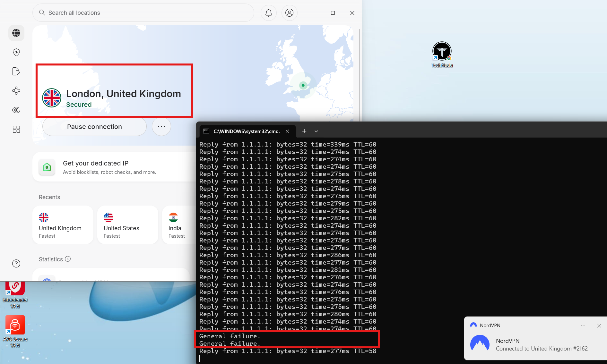Click Pause connection button
The height and width of the screenshot is (364, 607).
click(x=94, y=127)
